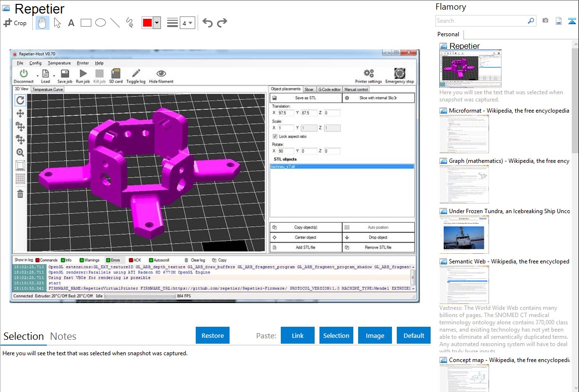Viewport: 579px width, 392px height.
Task: Select the ellipse drawing tool
Action: [x=101, y=23]
